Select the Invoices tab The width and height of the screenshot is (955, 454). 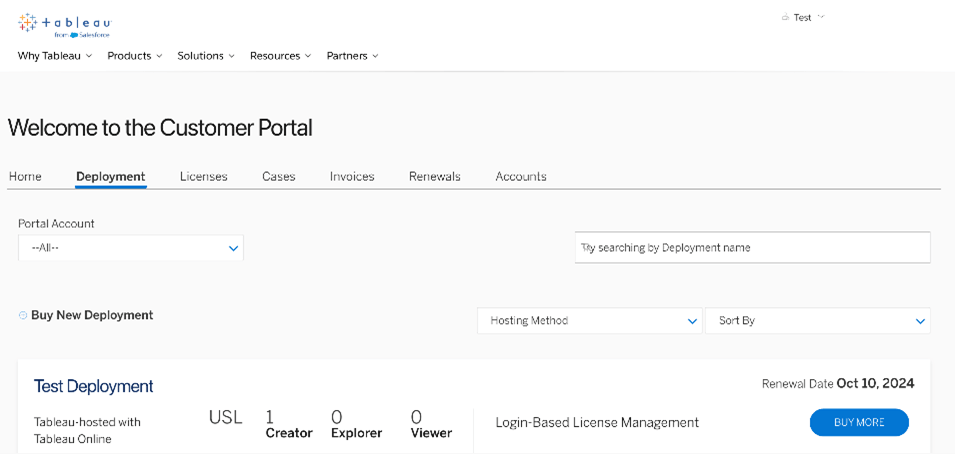point(352,177)
